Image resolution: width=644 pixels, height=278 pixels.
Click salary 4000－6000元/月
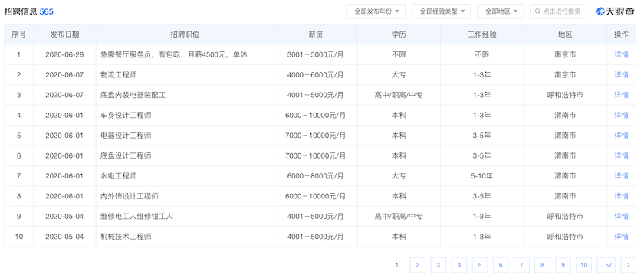click(x=315, y=74)
